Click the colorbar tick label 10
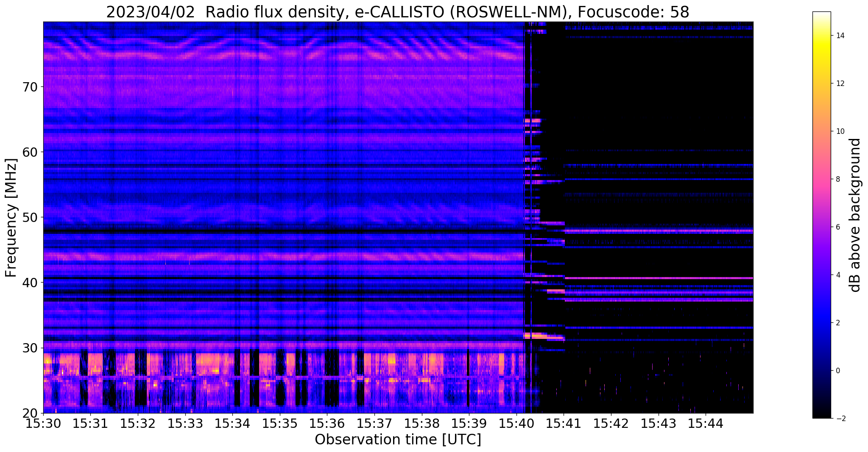The height and width of the screenshot is (452, 868). pos(840,131)
